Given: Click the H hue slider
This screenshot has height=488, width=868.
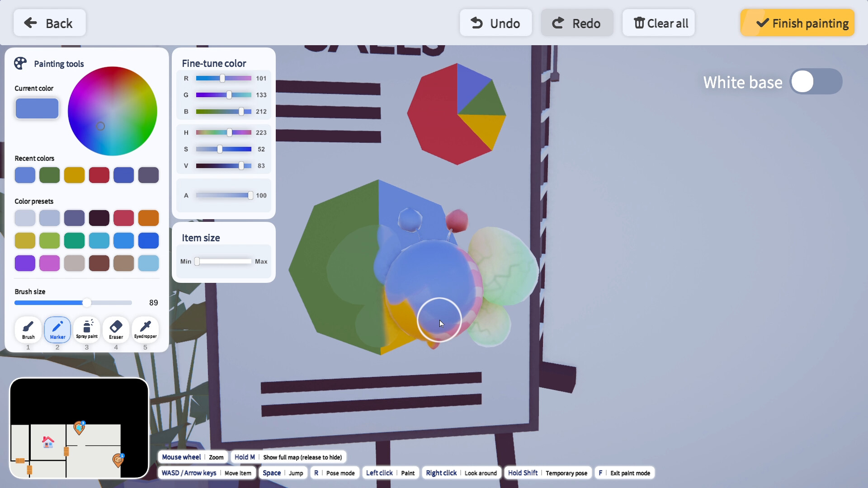Looking at the screenshot, I should (x=223, y=133).
